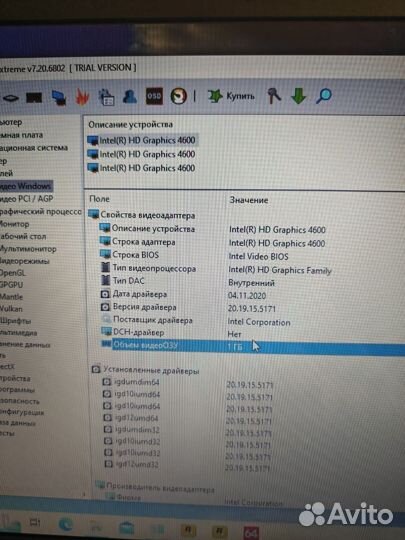Click the Купить buy button
405x540 pixels.
231,96
